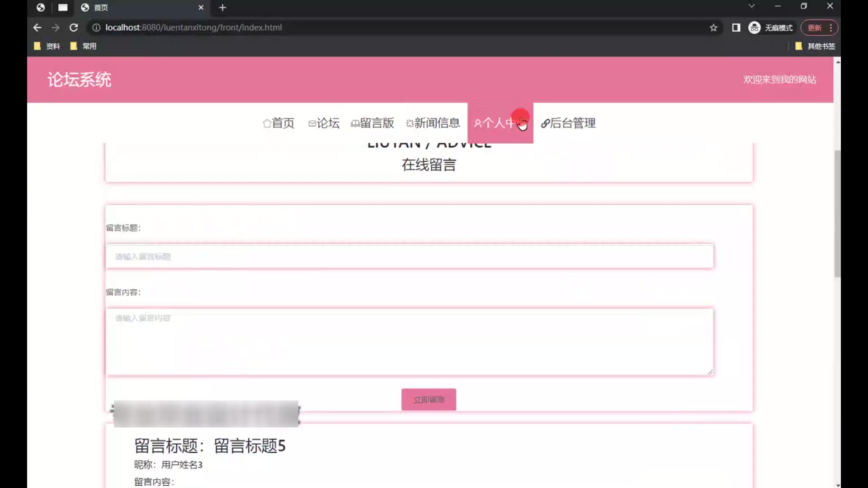
Task: Submit with the 立即留言 button
Action: point(429,399)
